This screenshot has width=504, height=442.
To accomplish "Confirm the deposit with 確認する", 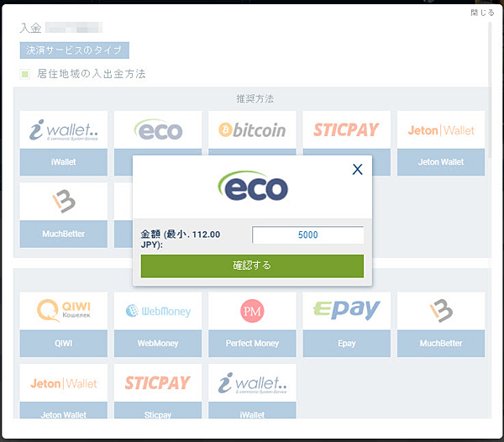I will coord(252,266).
